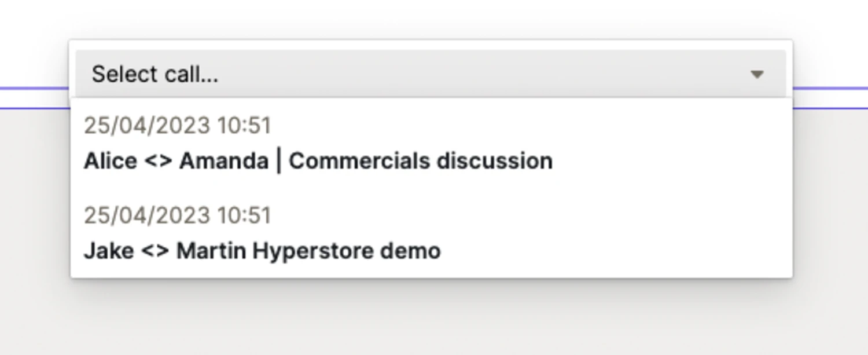Click the "<>" symbol between Jake and Martin

click(x=155, y=251)
